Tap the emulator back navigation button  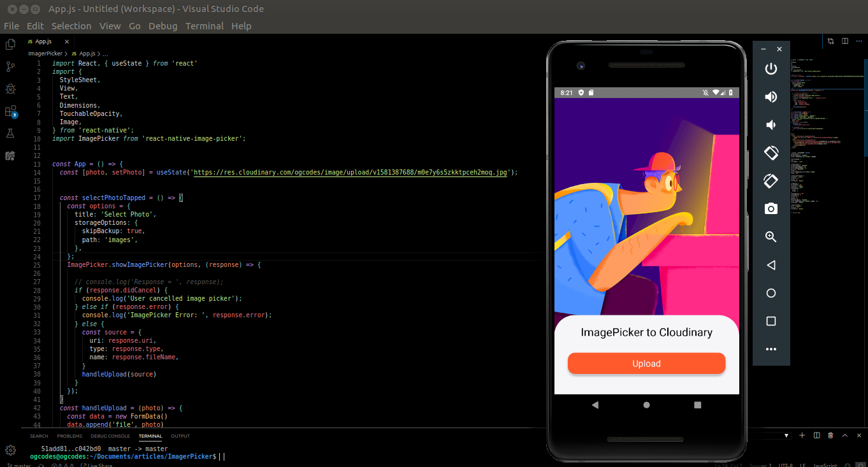click(595, 404)
